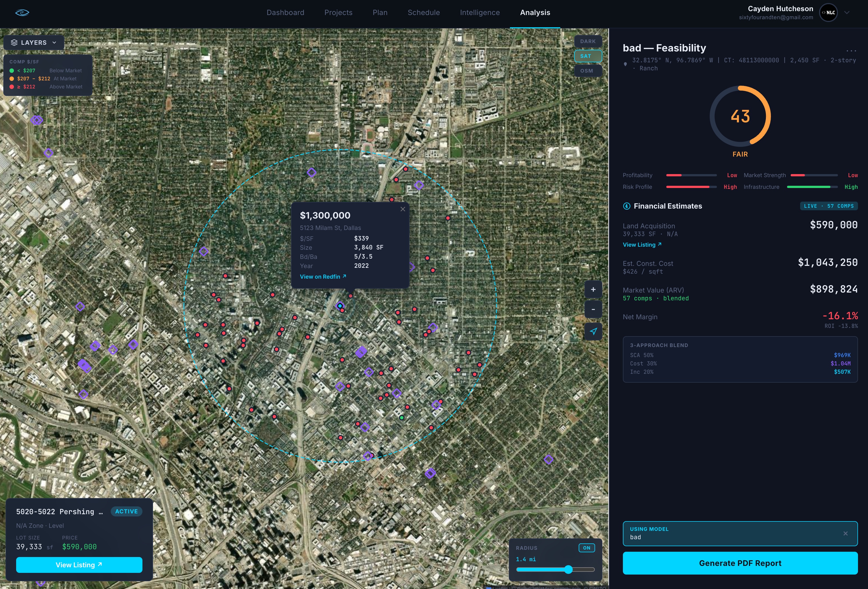Click the eye logo icon
The image size is (868, 589).
click(22, 13)
